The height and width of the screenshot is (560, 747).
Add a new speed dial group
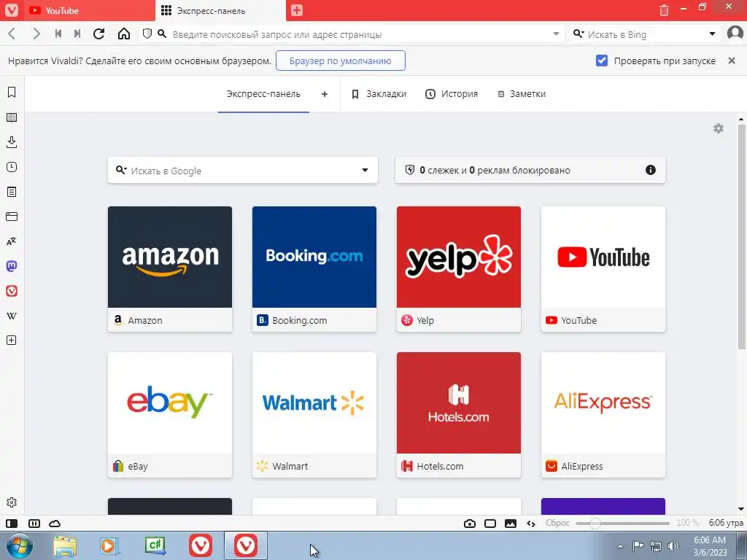(x=325, y=94)
